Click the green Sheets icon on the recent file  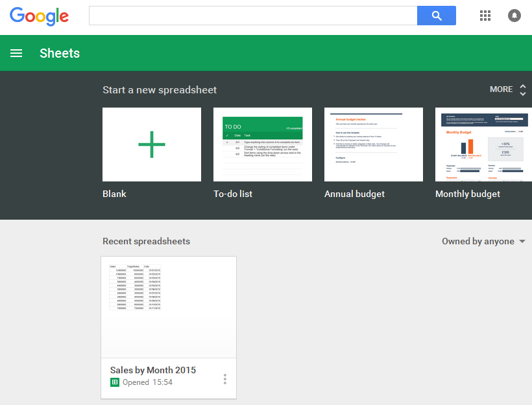pos(115,382)
